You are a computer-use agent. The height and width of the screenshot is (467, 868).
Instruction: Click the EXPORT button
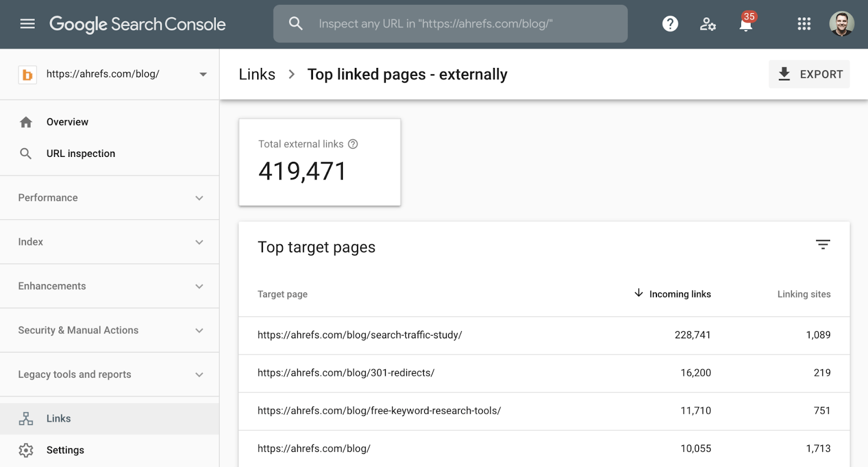(x=809, y=74)
